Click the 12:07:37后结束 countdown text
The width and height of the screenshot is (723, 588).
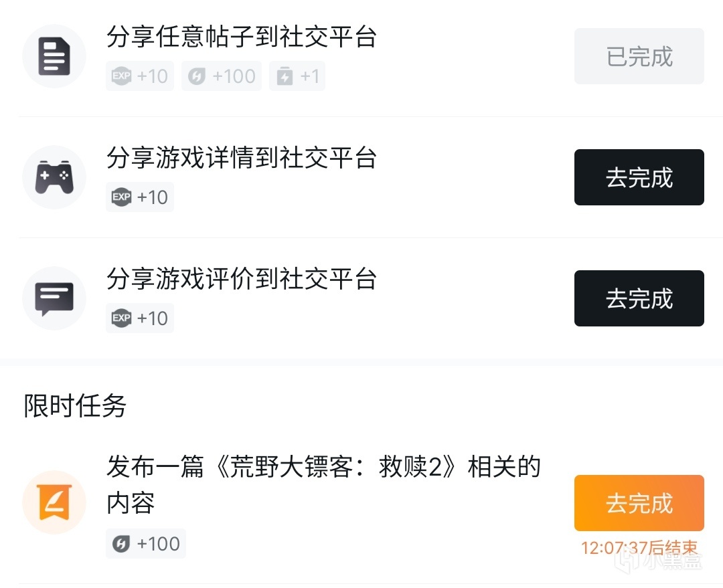[639, 548]
